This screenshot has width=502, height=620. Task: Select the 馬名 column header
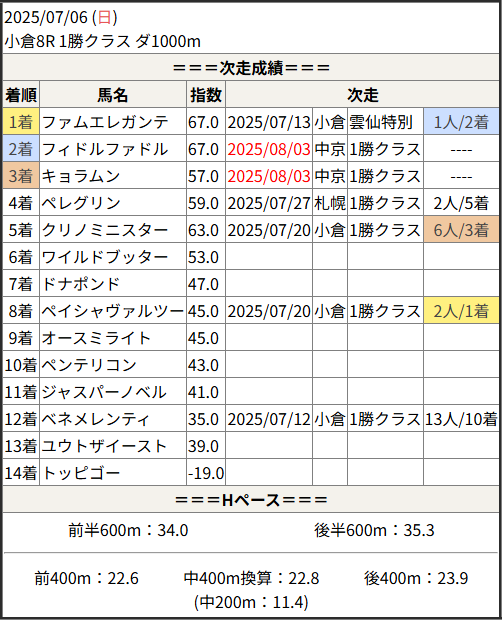coord(113,95)
